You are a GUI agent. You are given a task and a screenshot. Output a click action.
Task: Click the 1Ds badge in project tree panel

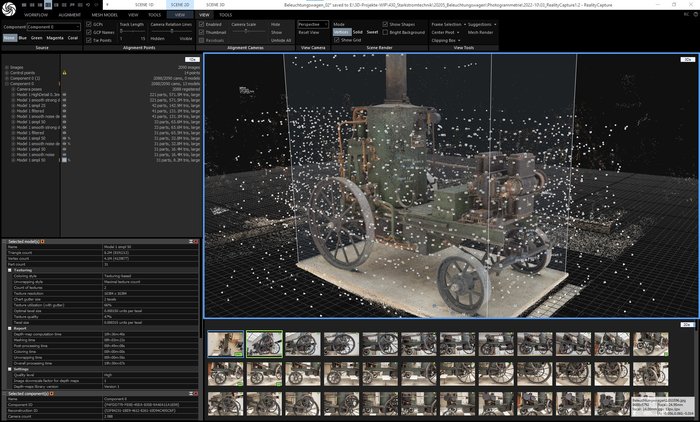[191, 59]
